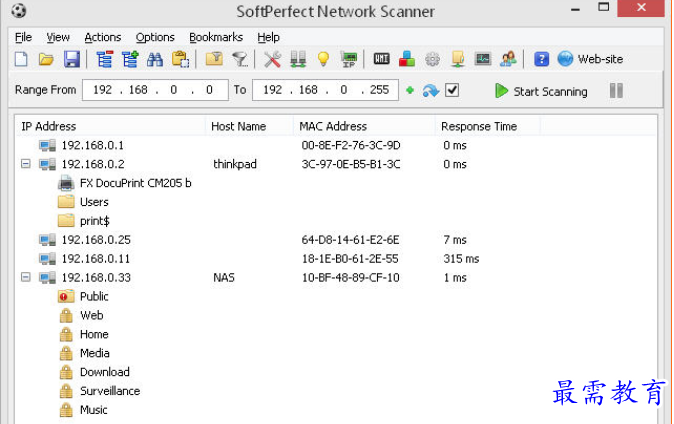674x424 pixels.
Task: Click the WMI toolbar icon
Action: point(381,59)
